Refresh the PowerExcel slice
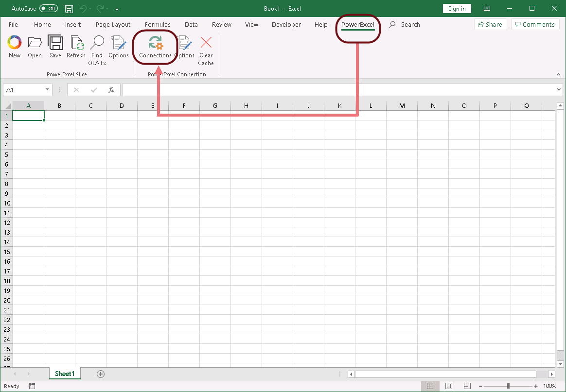The width and height of the screenshot is (566, 392). point(76,46)
